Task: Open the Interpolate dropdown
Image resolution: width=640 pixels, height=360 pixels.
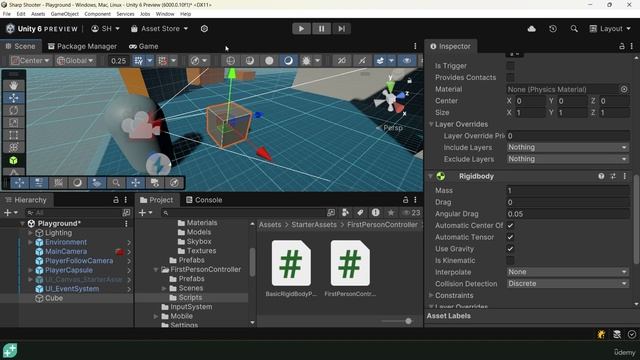Action: [567, 272]
